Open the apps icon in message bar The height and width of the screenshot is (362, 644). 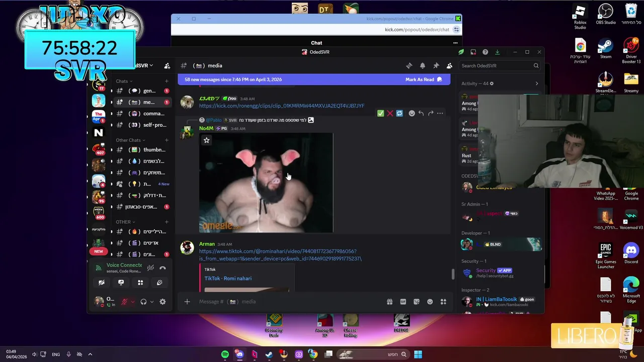pos(443,302)
